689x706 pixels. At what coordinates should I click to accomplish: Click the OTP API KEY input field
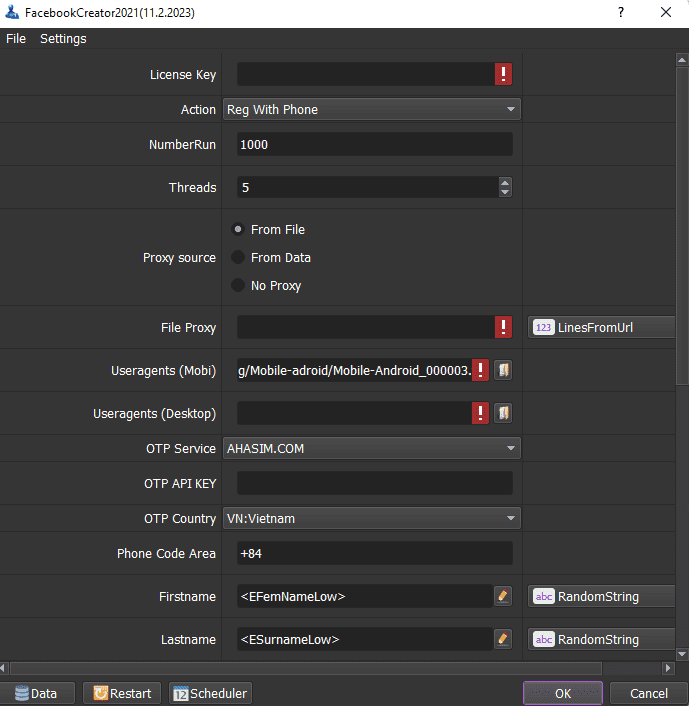point(375,483)
